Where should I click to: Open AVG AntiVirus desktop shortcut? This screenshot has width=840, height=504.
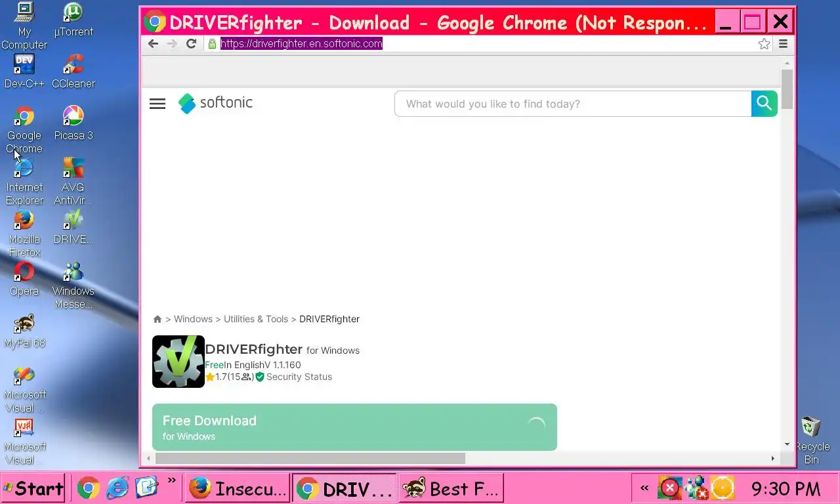[73, 182]
